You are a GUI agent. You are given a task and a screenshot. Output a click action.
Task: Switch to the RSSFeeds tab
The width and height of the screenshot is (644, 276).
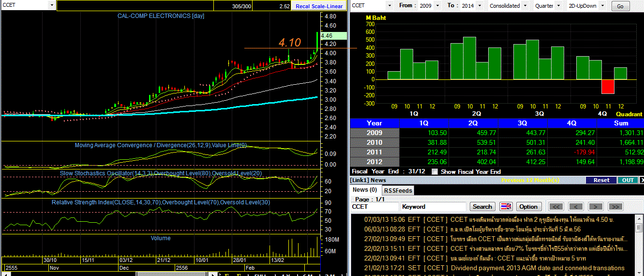(x=398, y=191)
